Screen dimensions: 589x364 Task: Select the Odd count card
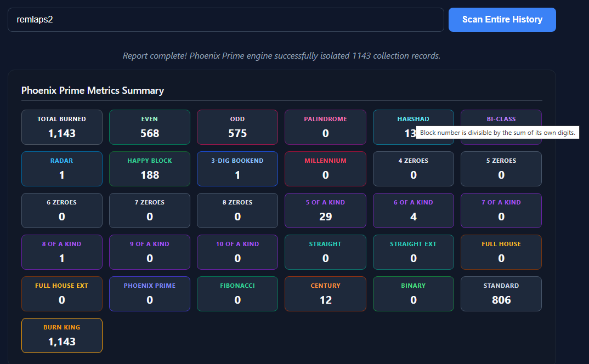coord(237,127)
